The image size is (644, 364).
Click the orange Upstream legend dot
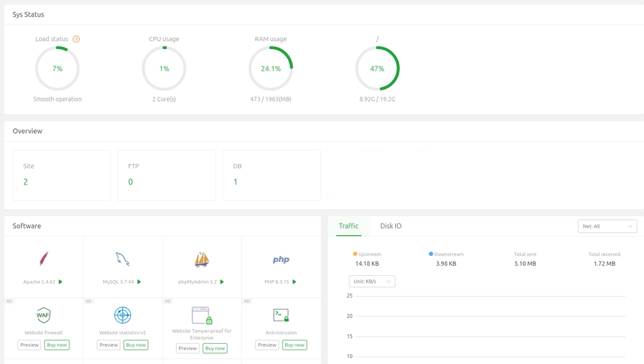click(x=355, y=254)
